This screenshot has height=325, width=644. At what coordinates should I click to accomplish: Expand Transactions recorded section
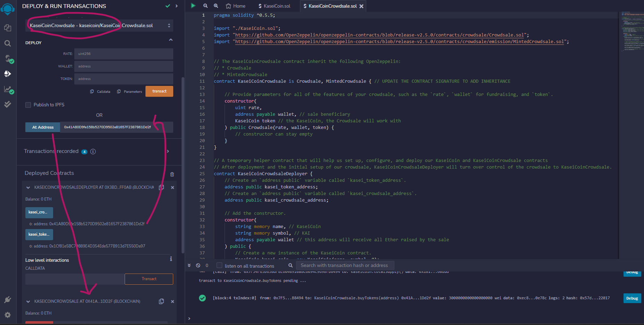[168, 151]
